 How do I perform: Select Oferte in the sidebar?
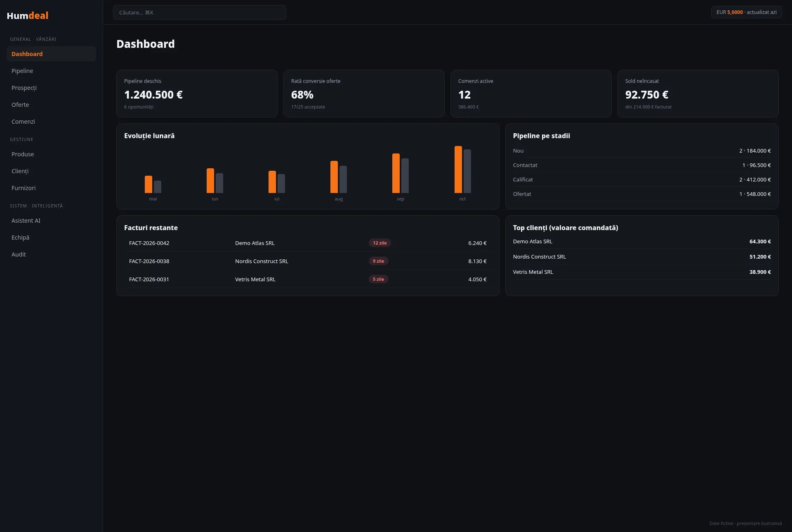click(51, 105)
